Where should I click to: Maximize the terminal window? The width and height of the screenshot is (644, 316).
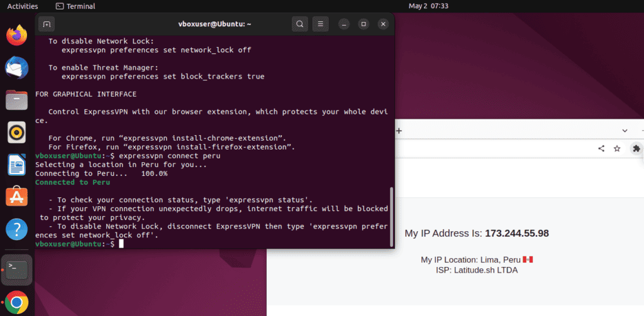pyautogui.click(x=364, y=25)
